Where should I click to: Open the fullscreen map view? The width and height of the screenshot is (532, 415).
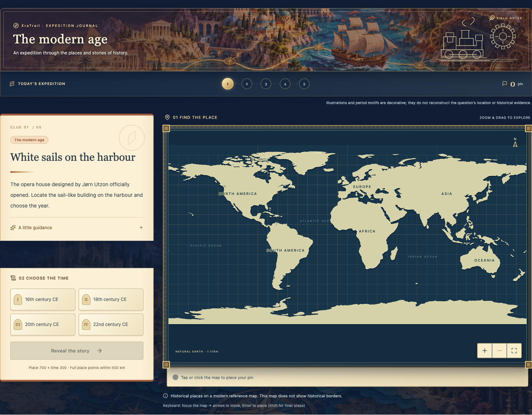[x=514, y=351]
